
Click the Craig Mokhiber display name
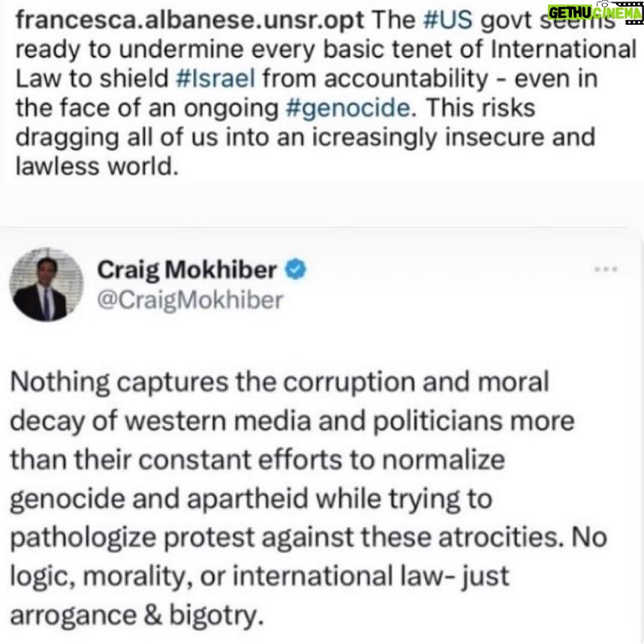187,270
